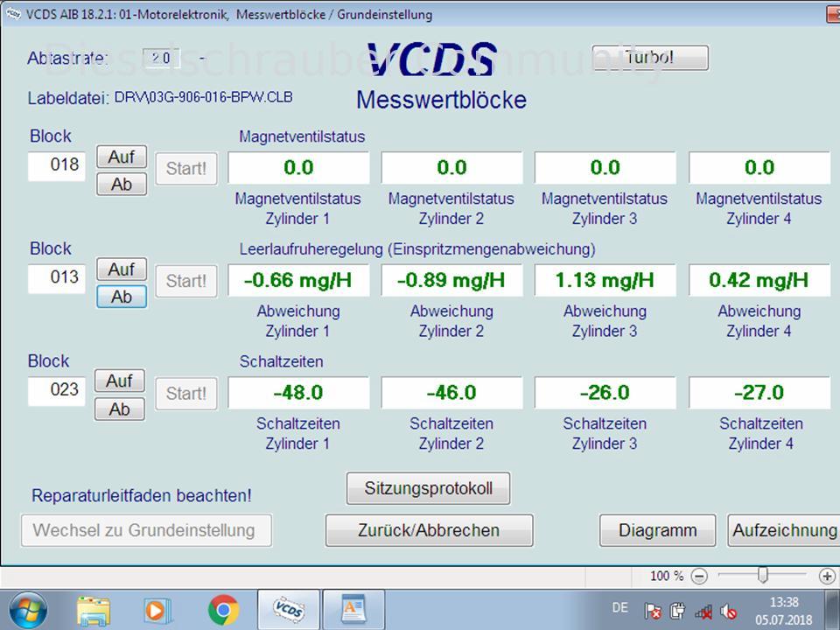Click Wechsel zu Grundeinstellung
Screen dimensions: 840x630
(146, 530)
